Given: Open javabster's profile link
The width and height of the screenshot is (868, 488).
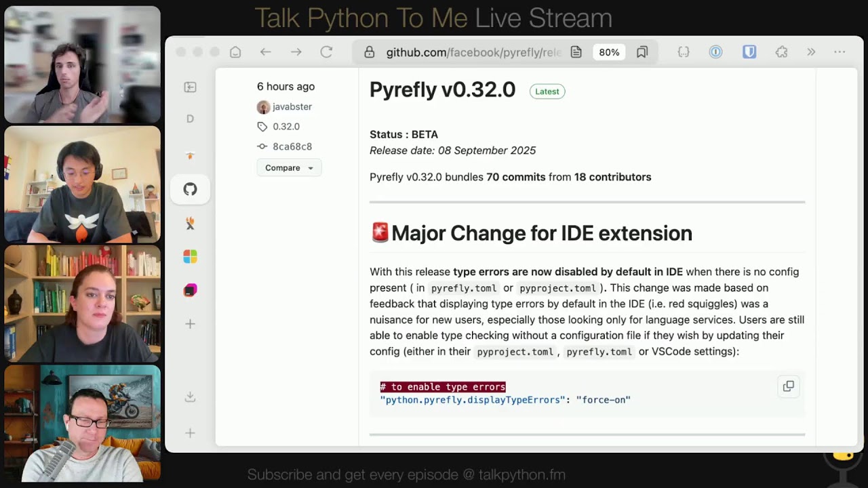Looking at the screenshot, I should (292, 106).
